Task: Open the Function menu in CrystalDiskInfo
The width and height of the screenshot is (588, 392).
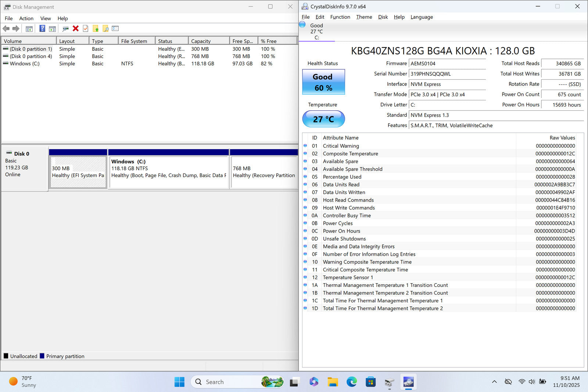Action: [x=340, y=17]
